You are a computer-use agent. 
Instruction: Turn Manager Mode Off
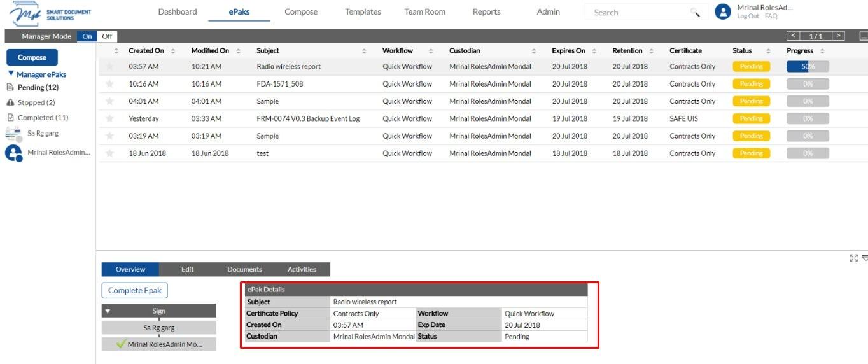[x=107, y=36]
